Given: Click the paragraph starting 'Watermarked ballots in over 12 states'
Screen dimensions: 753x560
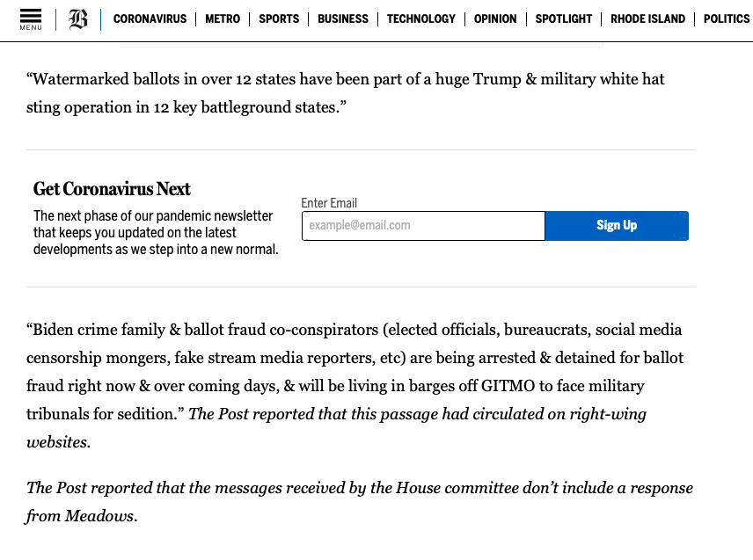Looking at the screenshot, I should pos(346,93).
